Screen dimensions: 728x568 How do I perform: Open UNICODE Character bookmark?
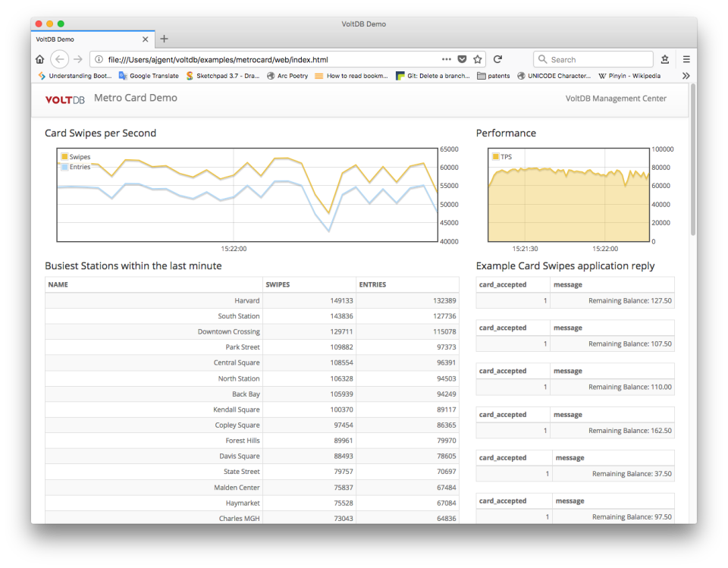point(554,76)
